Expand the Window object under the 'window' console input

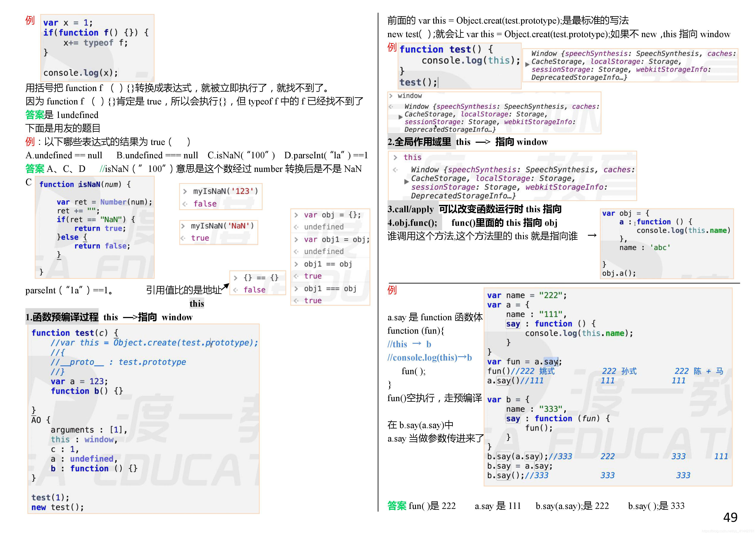400,117
